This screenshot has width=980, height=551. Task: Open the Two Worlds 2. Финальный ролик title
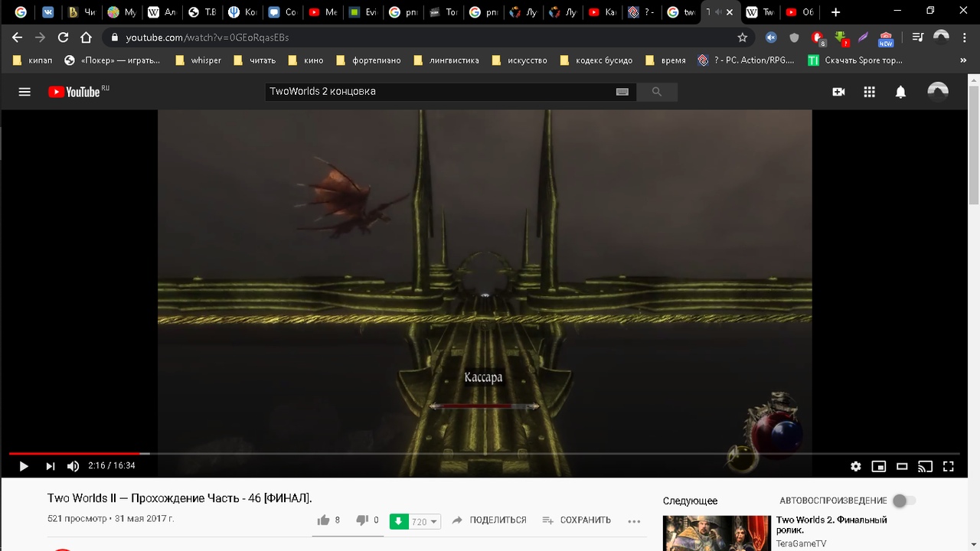pos(831,525)
